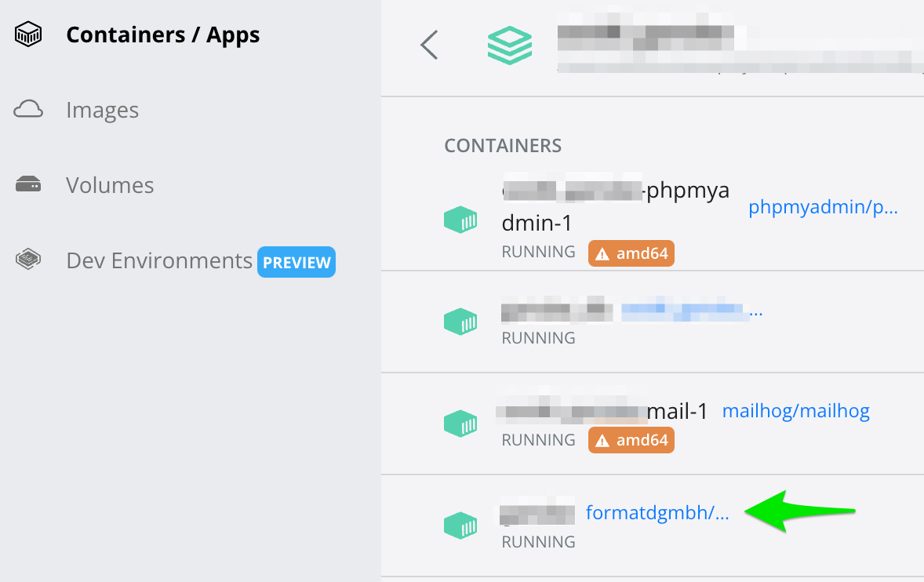Click the second container's running status icon
The width and height of the screenshot is (924, 582).
(x=460, y=322)
